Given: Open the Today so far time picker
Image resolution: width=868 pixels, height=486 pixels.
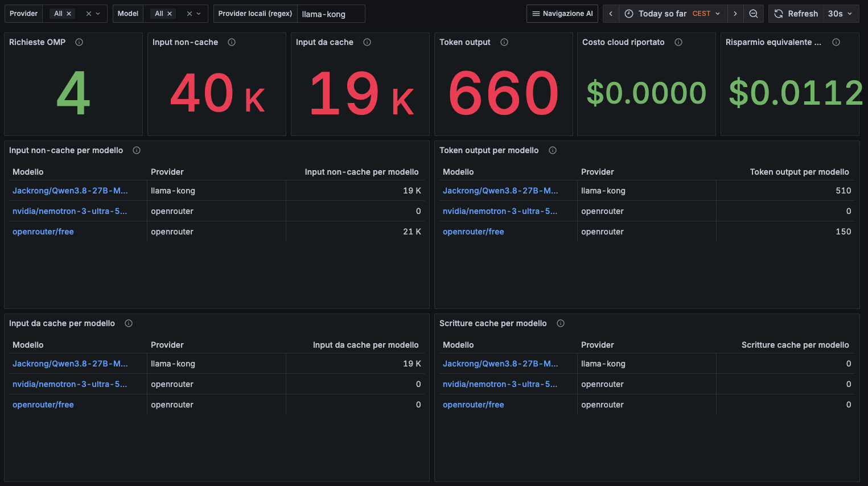Looking at the screenshot, I should (x=673, y=14).
